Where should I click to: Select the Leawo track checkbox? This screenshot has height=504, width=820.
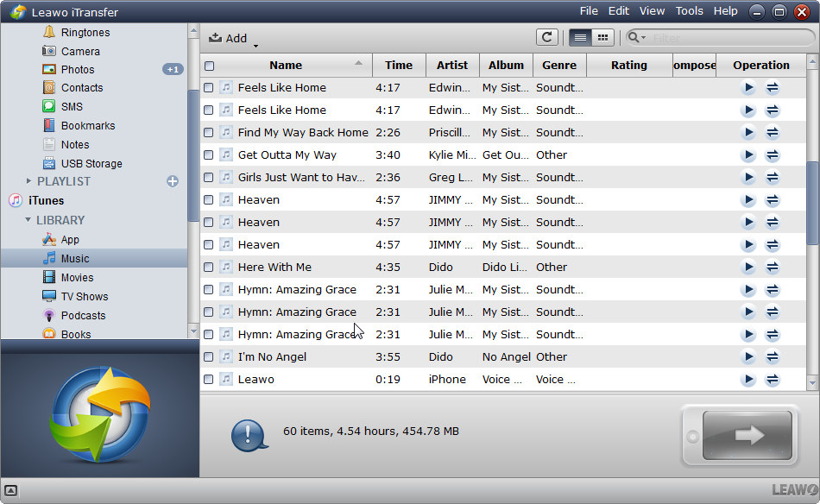209,380
